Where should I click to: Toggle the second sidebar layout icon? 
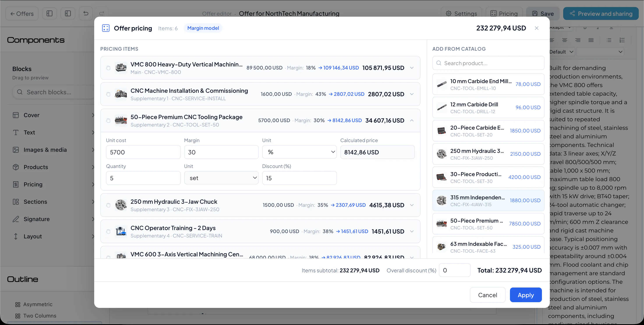(68, 13)
